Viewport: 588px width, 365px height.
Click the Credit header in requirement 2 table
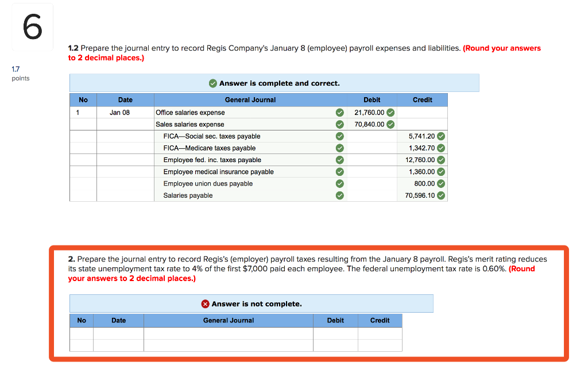click(x=380, y=320)
